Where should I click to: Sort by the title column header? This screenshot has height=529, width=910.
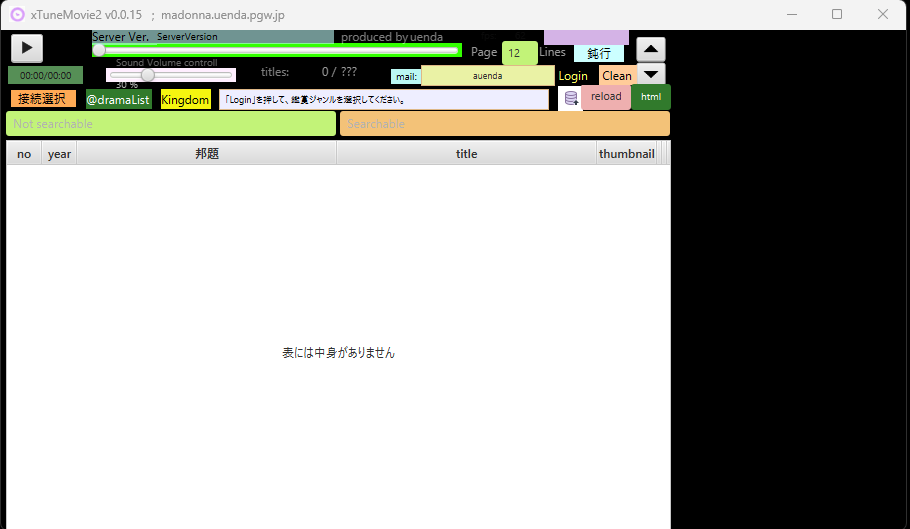(466, 154)
